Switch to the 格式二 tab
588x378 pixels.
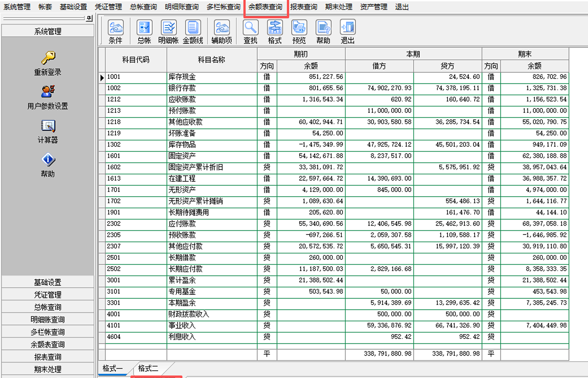(148, 368)
